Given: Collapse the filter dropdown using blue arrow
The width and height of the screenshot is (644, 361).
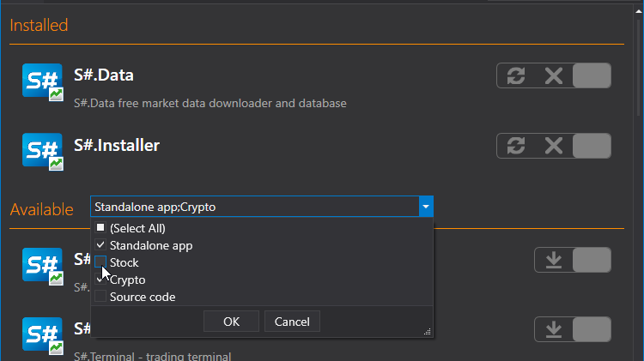Looking at the screenshot, I should [x=426, y=207].
